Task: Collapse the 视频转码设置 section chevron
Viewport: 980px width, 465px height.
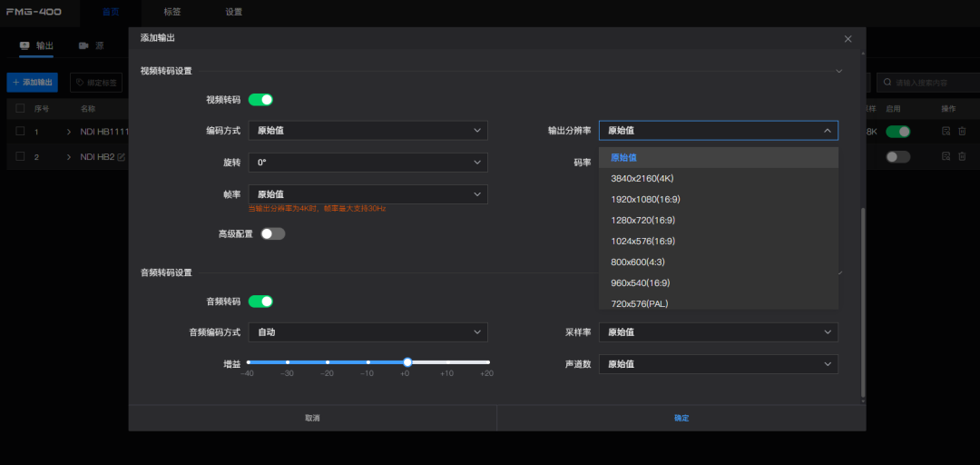Action: click(x=838, y=71)
